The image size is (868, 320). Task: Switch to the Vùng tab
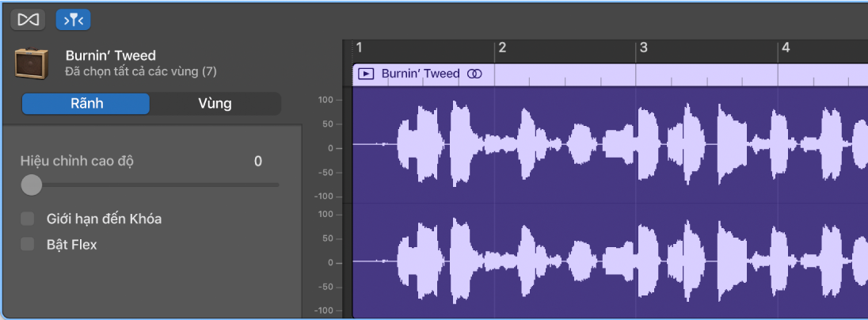point(215,104)
